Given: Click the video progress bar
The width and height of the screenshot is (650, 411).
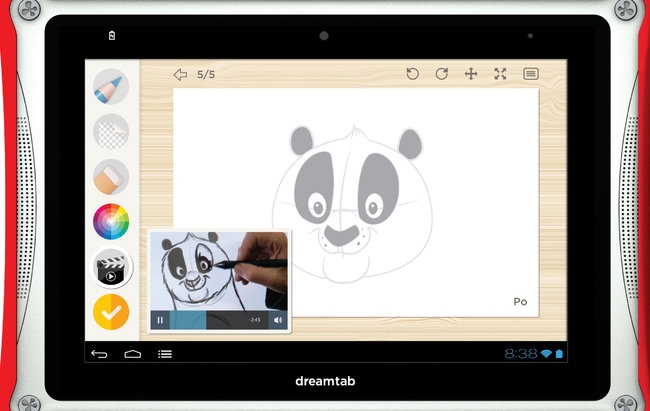Looking at the screenshot, I should pos(205,320).
